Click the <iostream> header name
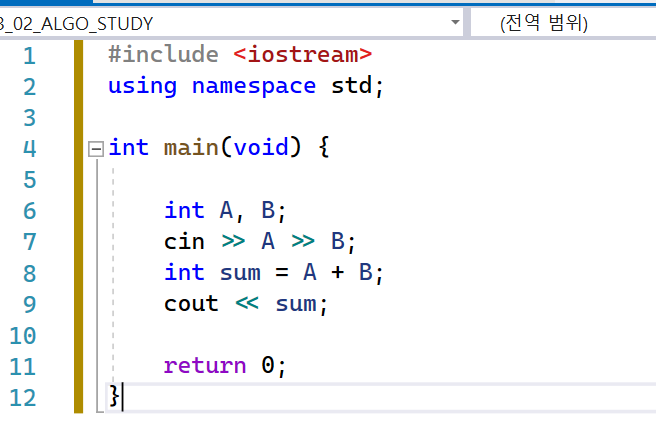This screenshot has width=656, height=426. [302, 55]
